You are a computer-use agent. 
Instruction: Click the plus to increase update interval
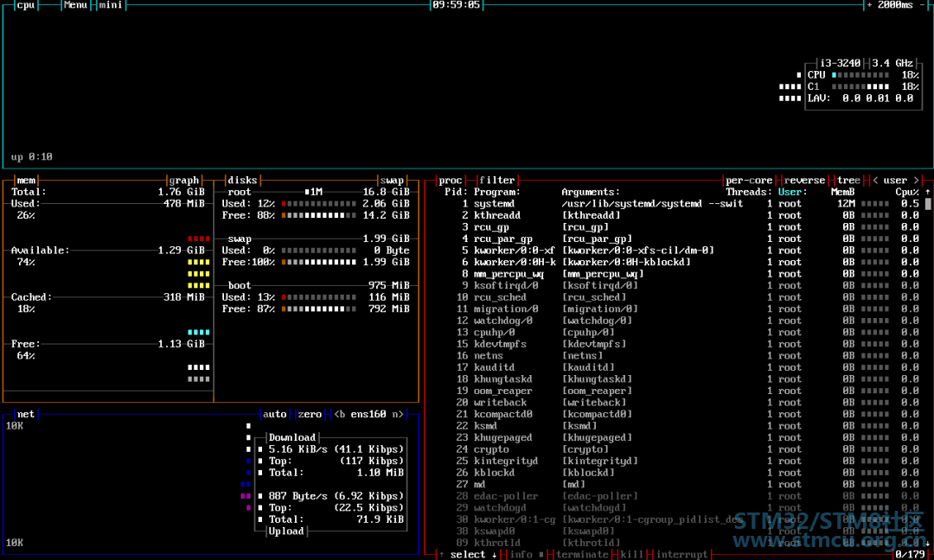pyautogui.click(x=870, y=5)
